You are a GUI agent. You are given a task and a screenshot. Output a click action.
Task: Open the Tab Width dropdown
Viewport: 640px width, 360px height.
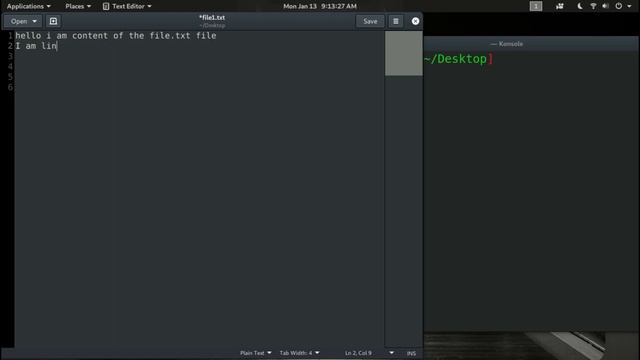pyautogui.click(x=299, y=353)
